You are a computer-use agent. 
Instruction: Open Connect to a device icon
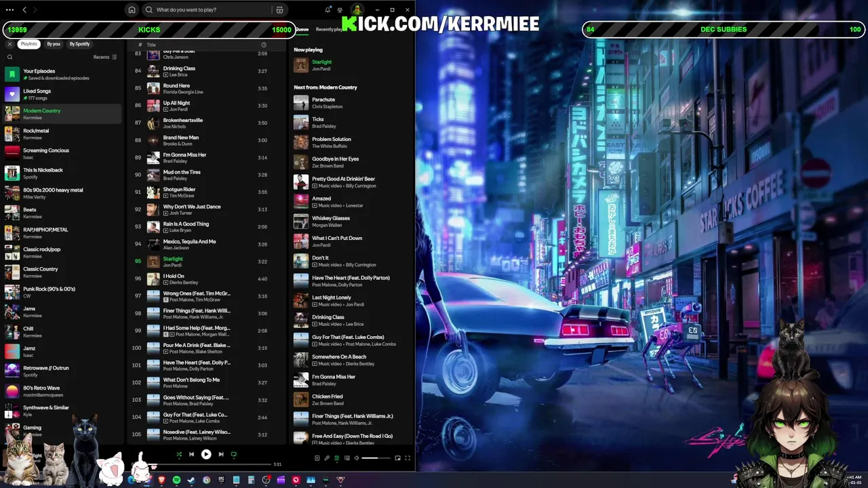pos(347,458)
